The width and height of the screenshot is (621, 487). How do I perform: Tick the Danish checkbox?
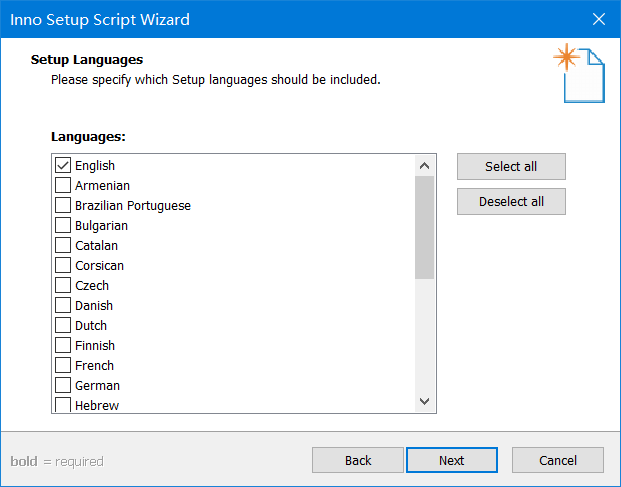click(63, 305)
